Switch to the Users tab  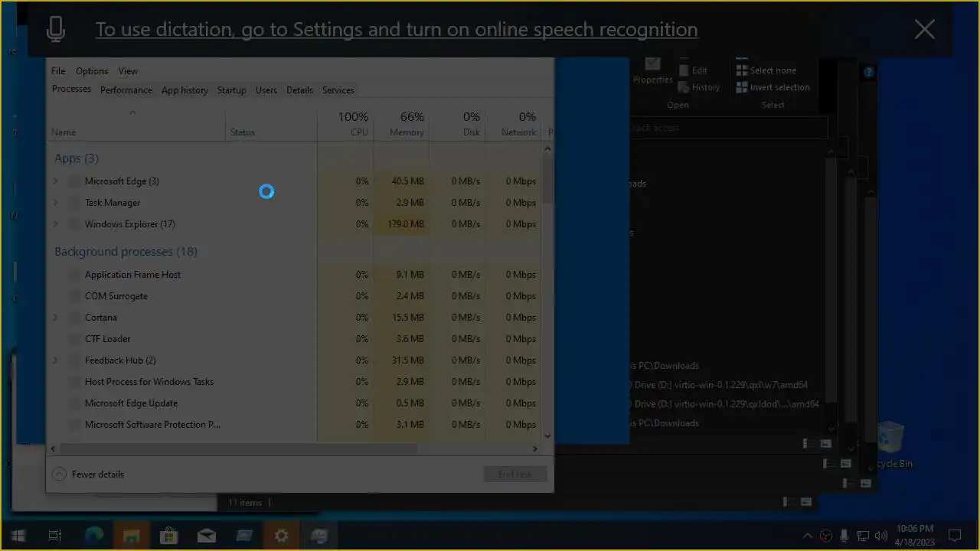pos(266,90)
